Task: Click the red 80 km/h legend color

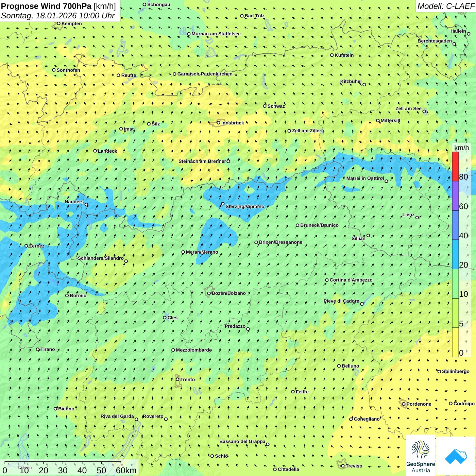Action: pos(455,166)
